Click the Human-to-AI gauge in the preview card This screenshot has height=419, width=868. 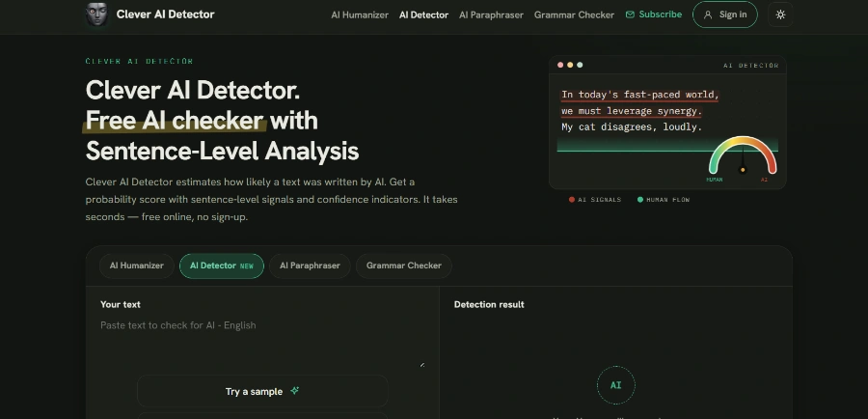(743, 156)
